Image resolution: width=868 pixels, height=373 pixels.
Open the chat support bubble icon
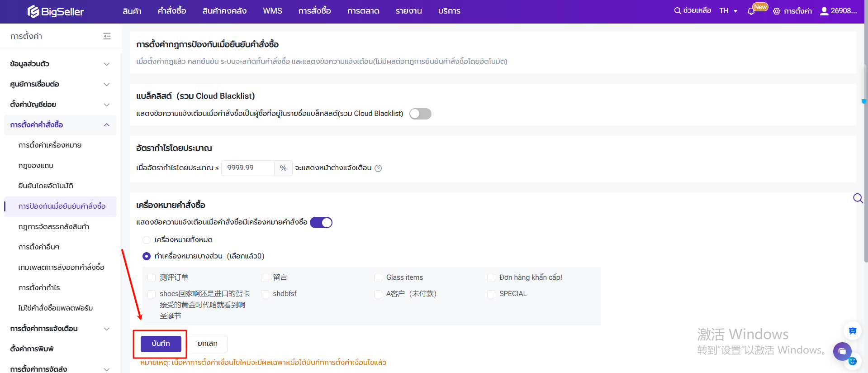click(x=842, y=351)
